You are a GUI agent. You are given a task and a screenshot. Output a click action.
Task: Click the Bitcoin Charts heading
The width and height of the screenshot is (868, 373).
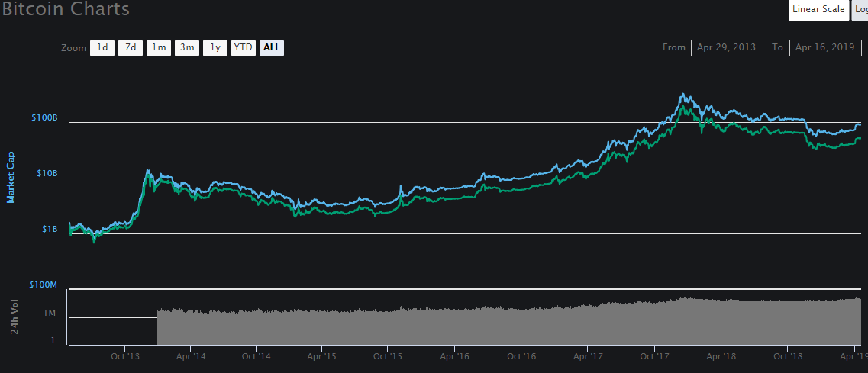coord(65,9)
